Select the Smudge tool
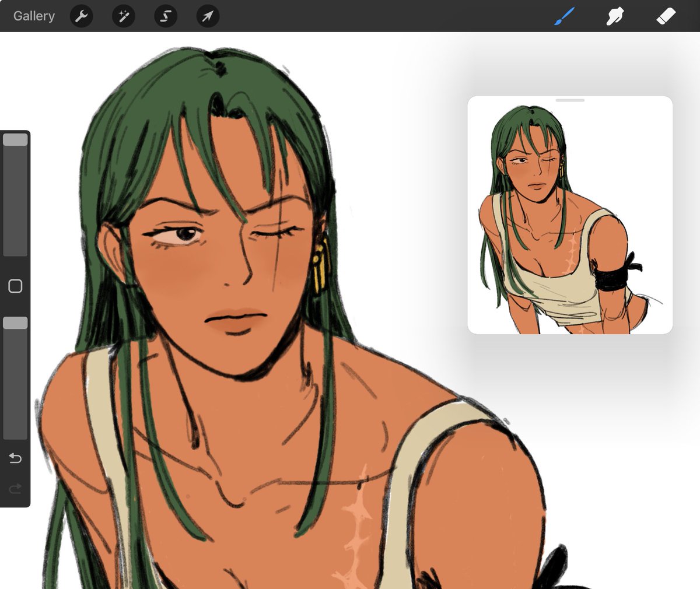This screenshot has height=589, width=700. coord(615,16)
